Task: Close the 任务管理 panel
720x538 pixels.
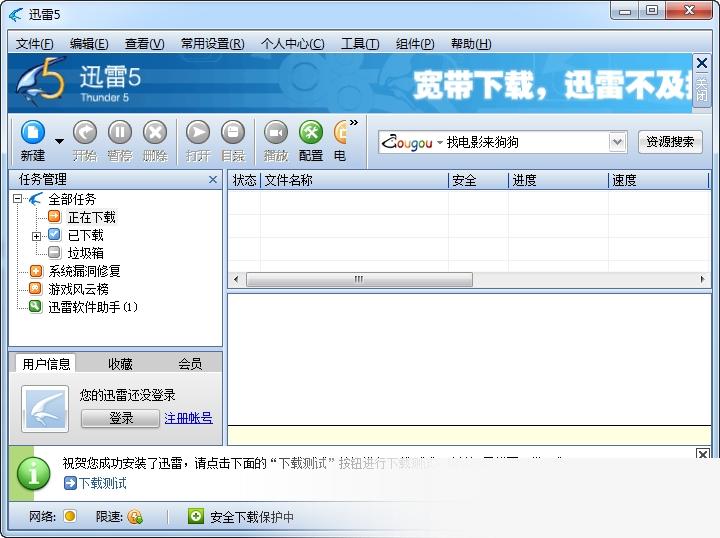Action: click(213, 179)
